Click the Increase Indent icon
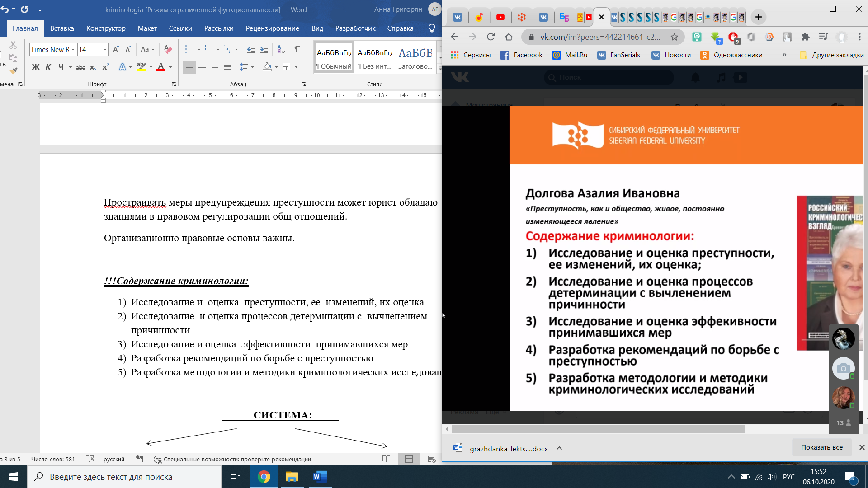The image size is (868, 488). tap(264, 49)
